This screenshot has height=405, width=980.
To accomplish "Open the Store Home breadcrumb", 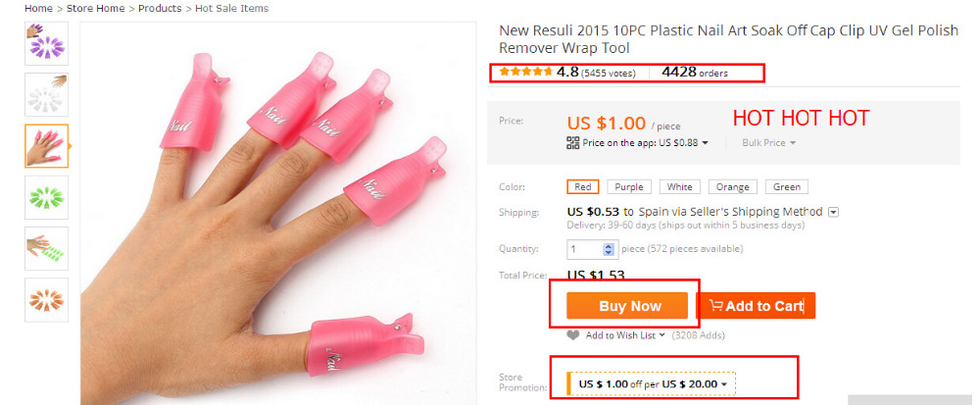I will (96, 8).
